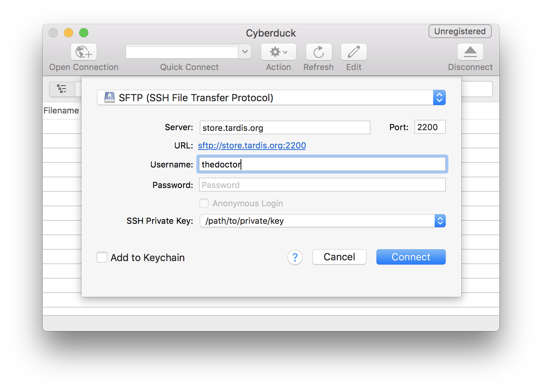Click the Refresh toolbar icon
542x392 pixels.
[x=319, y=52]
